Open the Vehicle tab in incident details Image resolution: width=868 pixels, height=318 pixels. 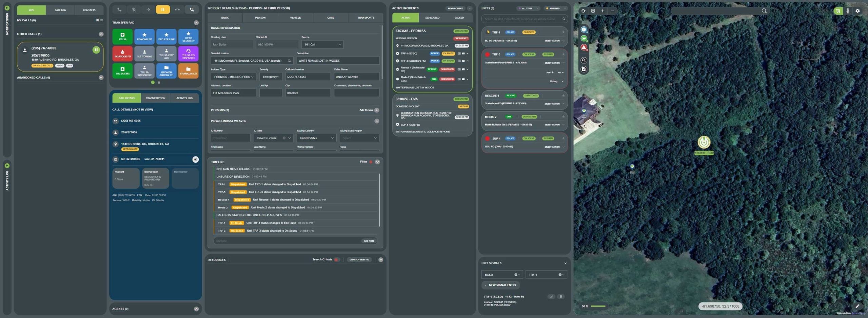[295, 18]
